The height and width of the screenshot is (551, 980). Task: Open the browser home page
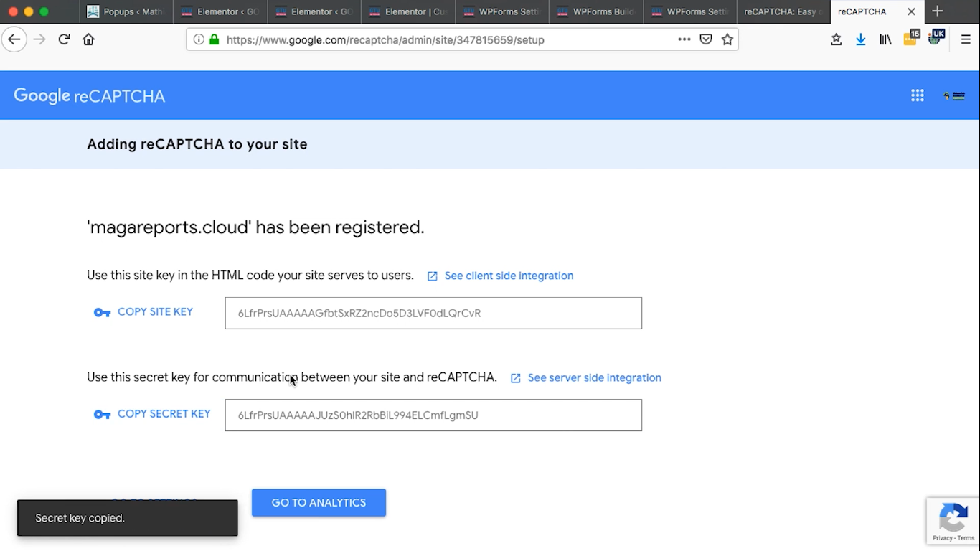tap(88, 39)
